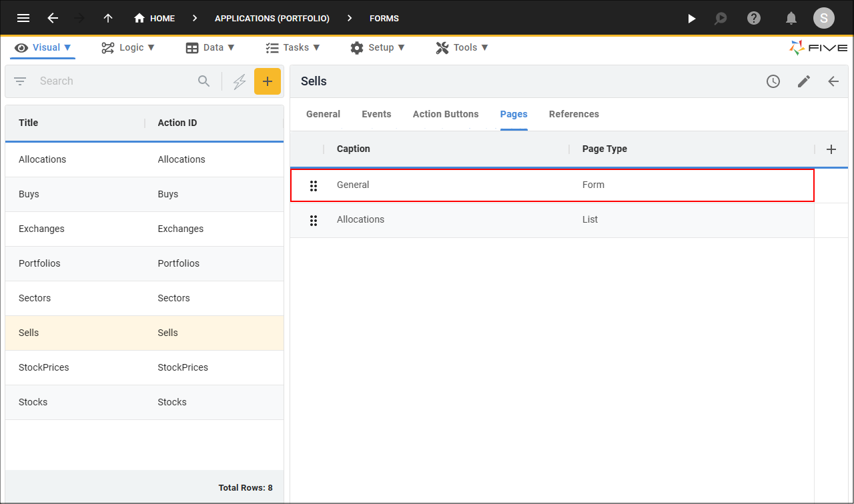Select the Stocks form row
854x504 pixels.
[x=144, y=402]
